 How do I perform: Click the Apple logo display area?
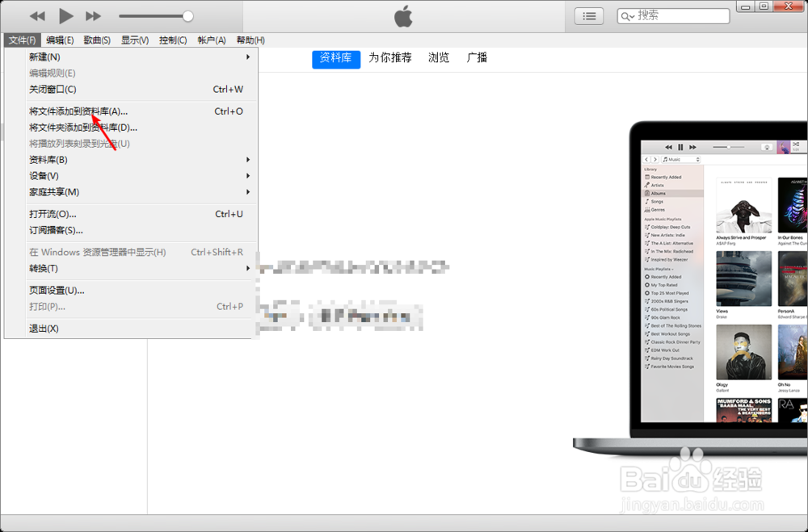pyautogui.click(x=403, y=16)
